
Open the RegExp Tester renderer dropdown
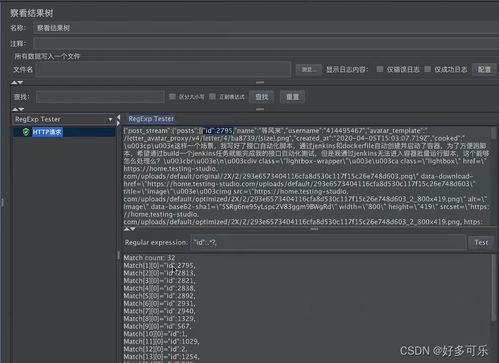tap(63, 119)
